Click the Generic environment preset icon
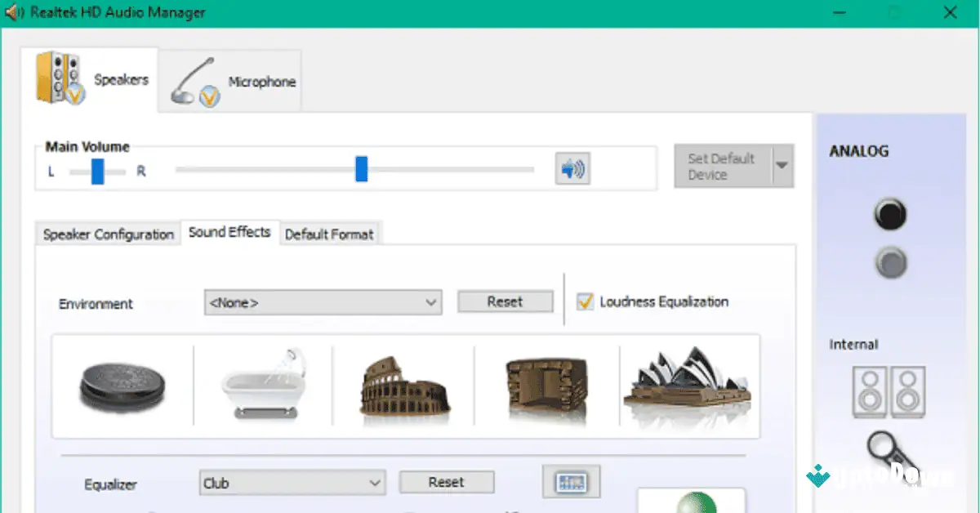Image resolution: width=980 pixels, height=513 pixels. pyautogui.click(x=121, y=386)
